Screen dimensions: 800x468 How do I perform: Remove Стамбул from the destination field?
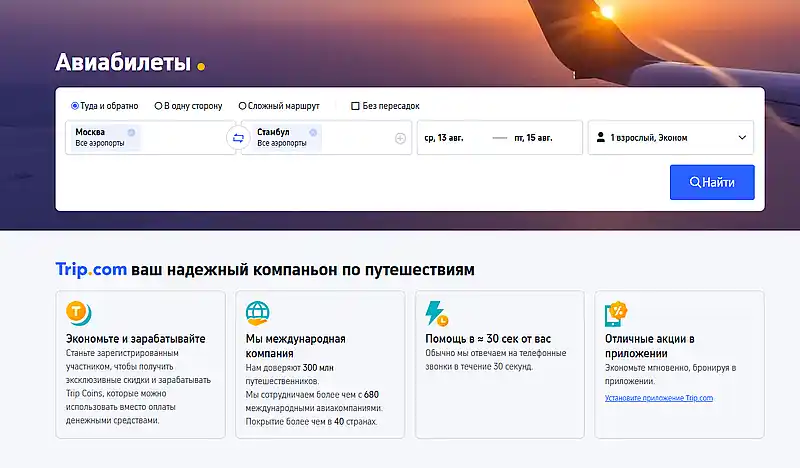[x=313, y=133]
